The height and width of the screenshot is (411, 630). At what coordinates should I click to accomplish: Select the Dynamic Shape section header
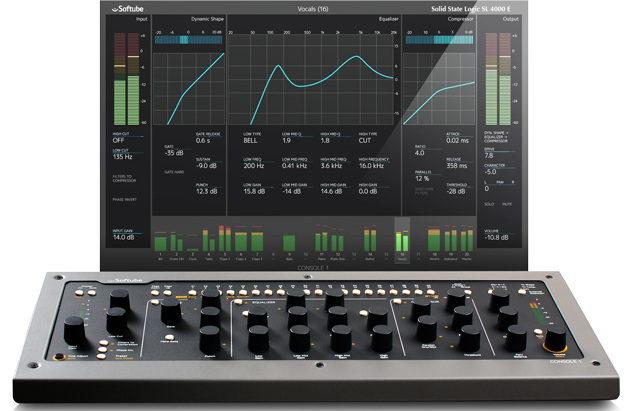point(207,19)
